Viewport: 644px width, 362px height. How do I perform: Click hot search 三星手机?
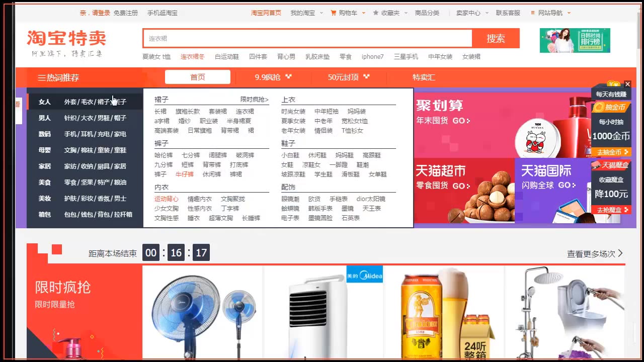(x=406, y=56)
